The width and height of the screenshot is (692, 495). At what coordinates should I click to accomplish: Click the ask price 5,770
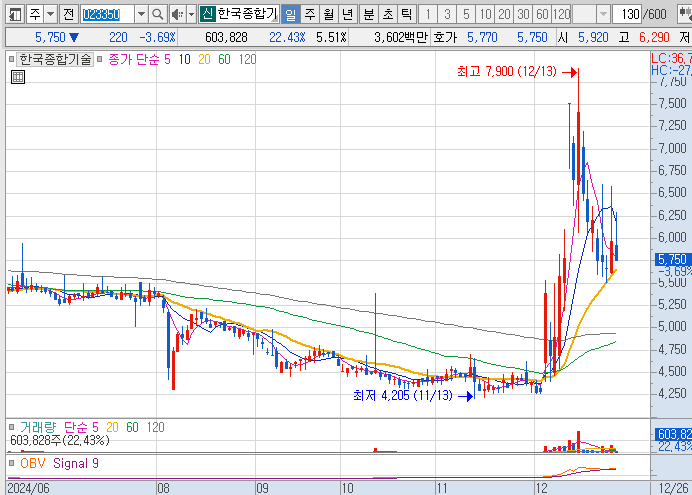pos(482,38)
